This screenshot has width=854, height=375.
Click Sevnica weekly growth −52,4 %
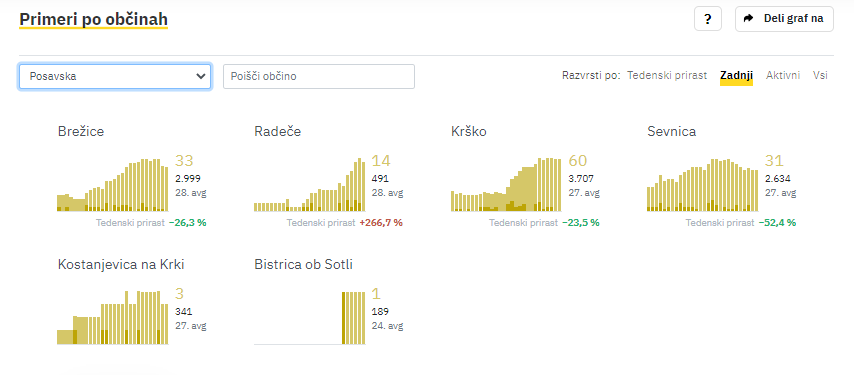click(777, 223)
